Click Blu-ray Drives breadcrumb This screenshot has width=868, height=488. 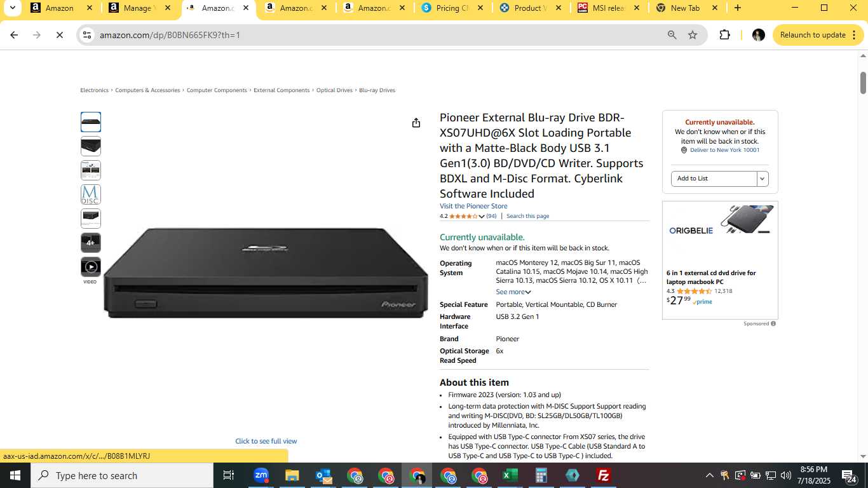click(x=377, y=90)
